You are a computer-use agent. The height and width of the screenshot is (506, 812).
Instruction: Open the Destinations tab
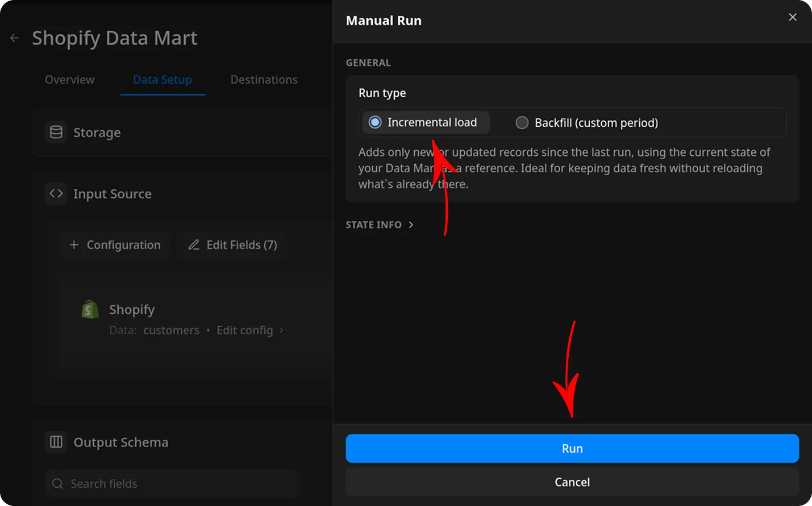(264, 80)
